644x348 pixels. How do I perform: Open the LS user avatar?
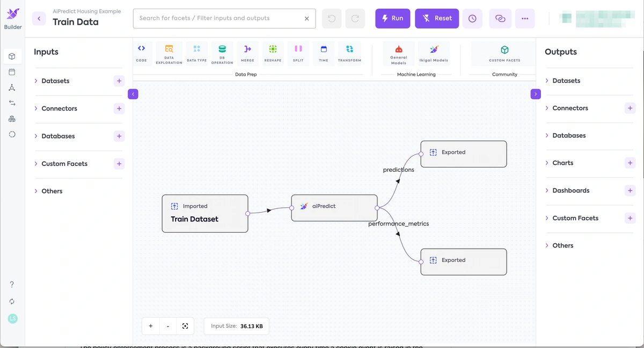tap(13, 318)
